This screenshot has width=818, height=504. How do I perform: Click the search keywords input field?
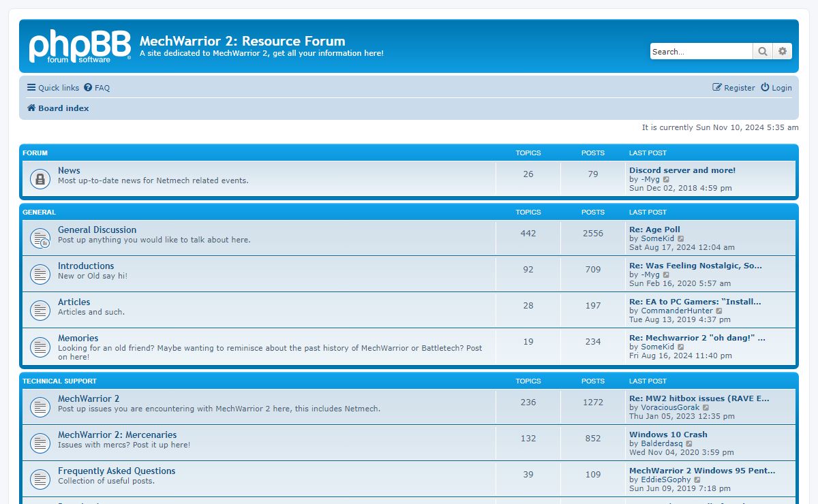tap(701, 51)
